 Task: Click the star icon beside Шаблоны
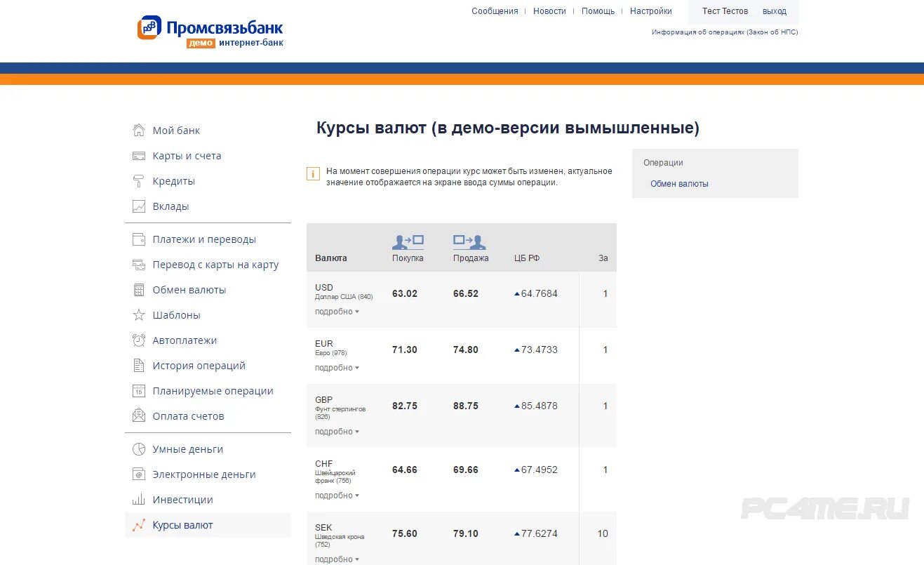pos(139,315)
